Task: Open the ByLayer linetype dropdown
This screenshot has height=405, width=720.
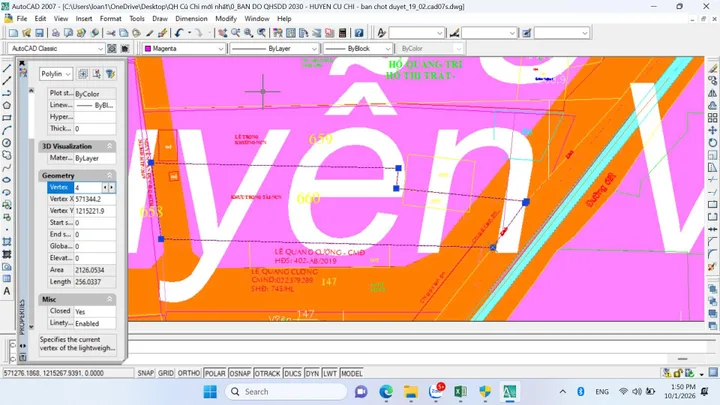Action: (314, 48)
